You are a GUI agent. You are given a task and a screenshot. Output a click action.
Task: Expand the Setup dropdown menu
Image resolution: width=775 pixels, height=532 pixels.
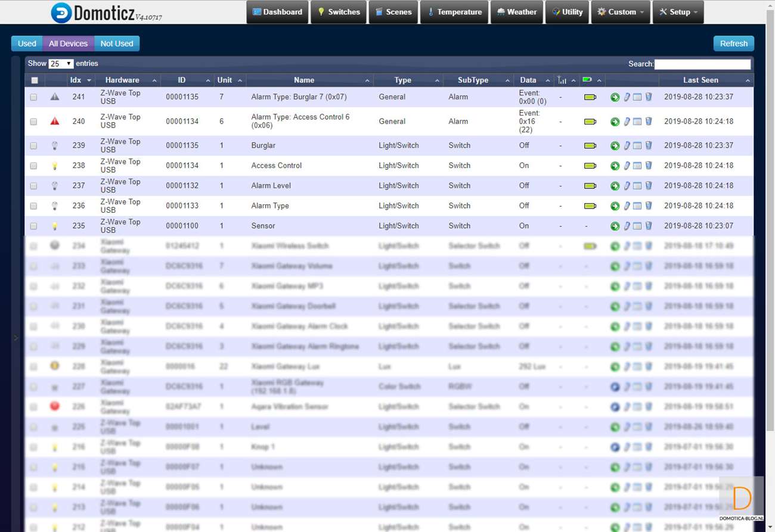click(678, 12)
